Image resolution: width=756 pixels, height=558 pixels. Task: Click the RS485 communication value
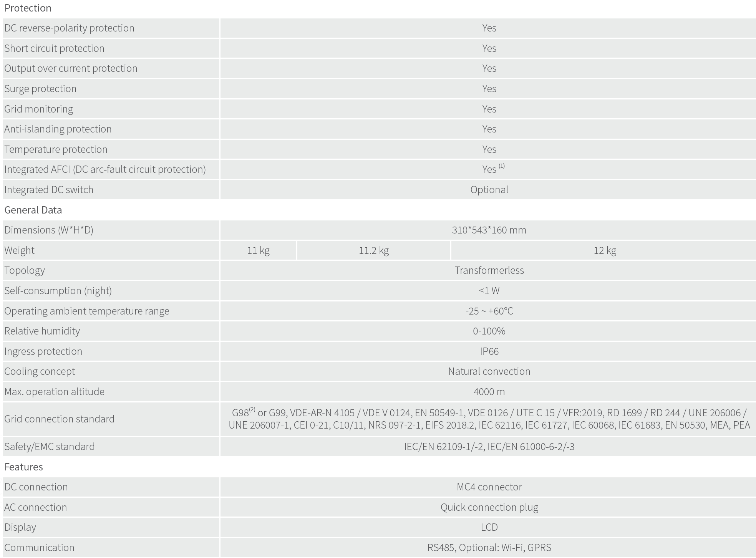tap(489, 548)
